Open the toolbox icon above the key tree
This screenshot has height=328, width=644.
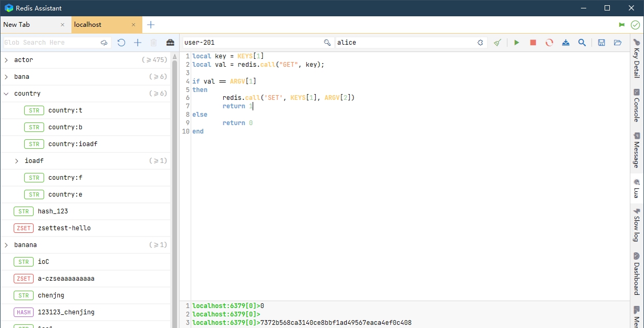(x=170, y=42)
